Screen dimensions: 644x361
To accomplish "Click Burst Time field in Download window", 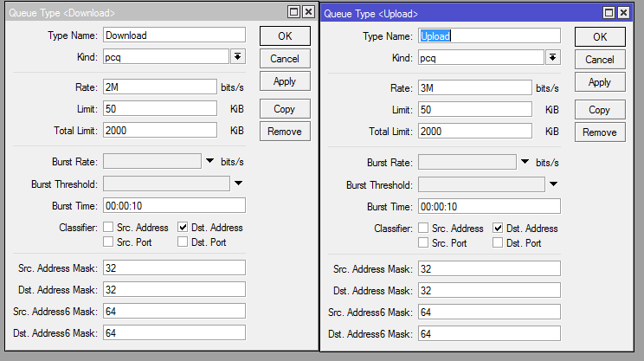I will coord(174,206).
